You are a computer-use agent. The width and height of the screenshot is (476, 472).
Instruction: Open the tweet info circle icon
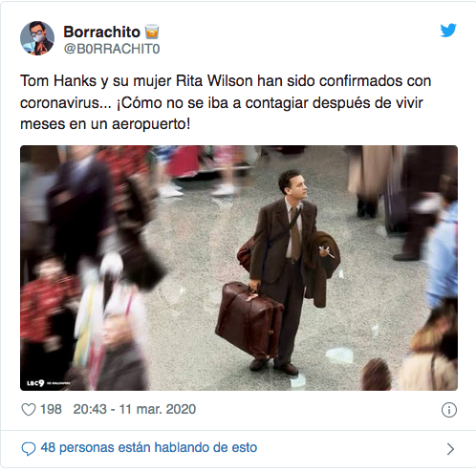449,410
